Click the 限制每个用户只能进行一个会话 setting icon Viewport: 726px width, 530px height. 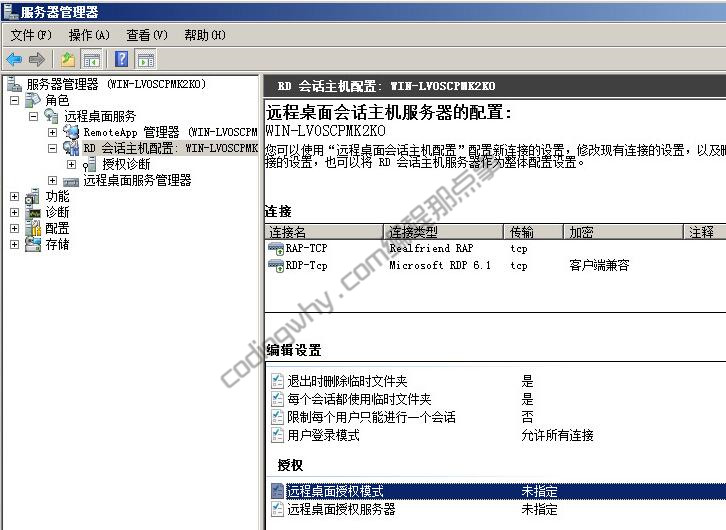tap(277, 417)
